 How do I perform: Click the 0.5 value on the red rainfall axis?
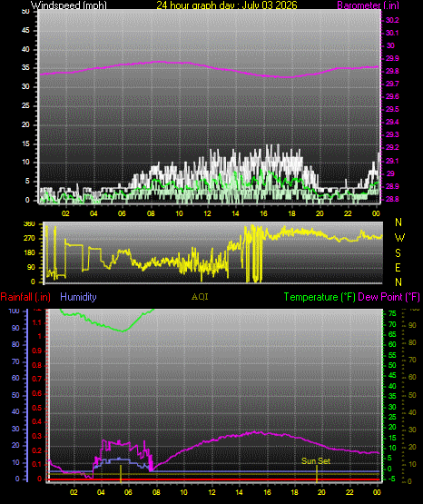[37, 409]
